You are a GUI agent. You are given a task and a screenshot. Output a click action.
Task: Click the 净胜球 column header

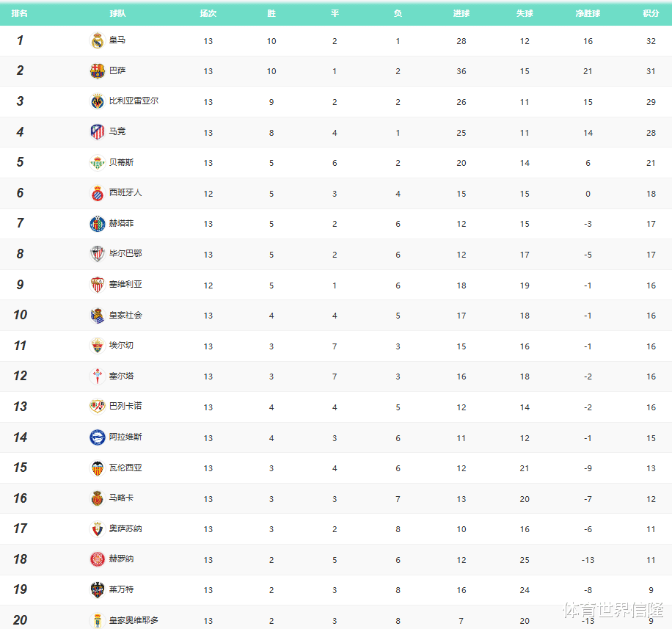[588, 13]
